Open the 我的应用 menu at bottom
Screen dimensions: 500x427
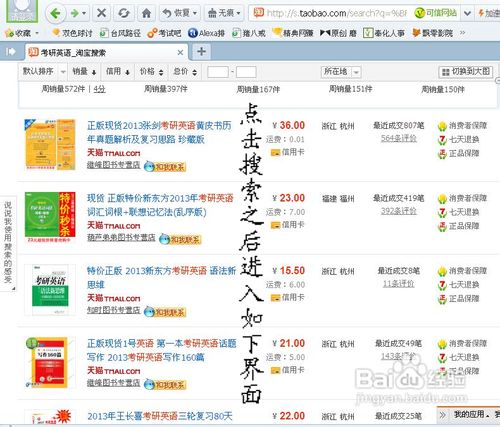(x=471, y=415)
